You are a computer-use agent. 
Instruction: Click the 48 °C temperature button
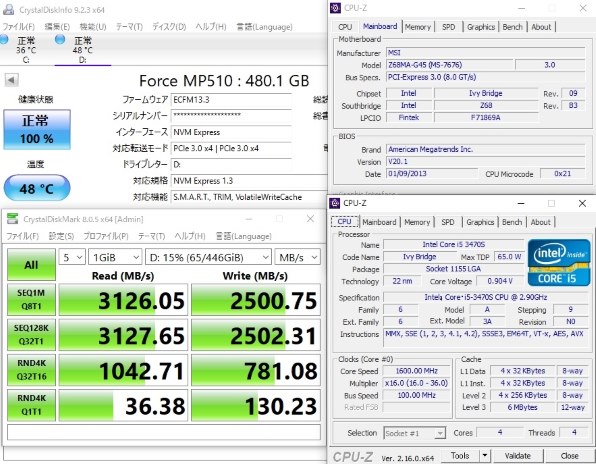(x=37, y=188)
